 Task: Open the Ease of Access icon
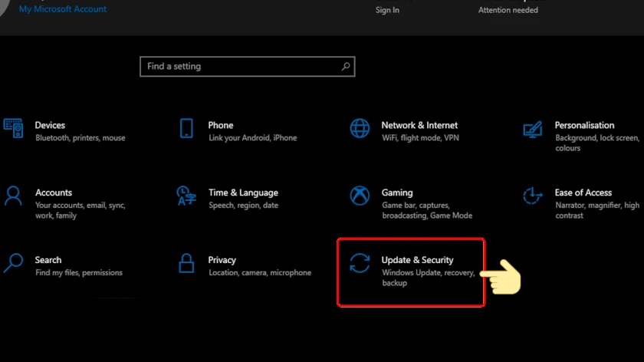coord(533,196)
